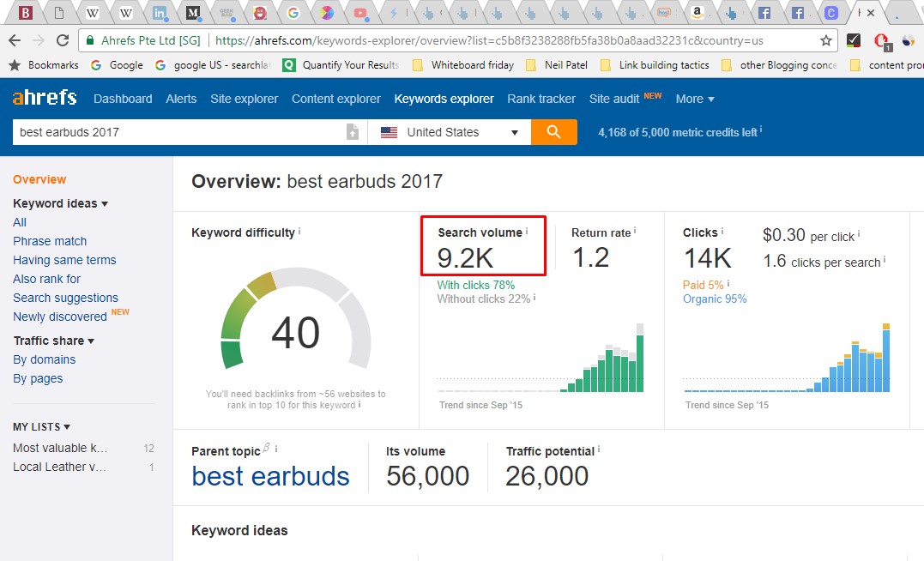Open the Dashboard navigation item
Viewport: 924px width, 561px height.
coord(123,99)
